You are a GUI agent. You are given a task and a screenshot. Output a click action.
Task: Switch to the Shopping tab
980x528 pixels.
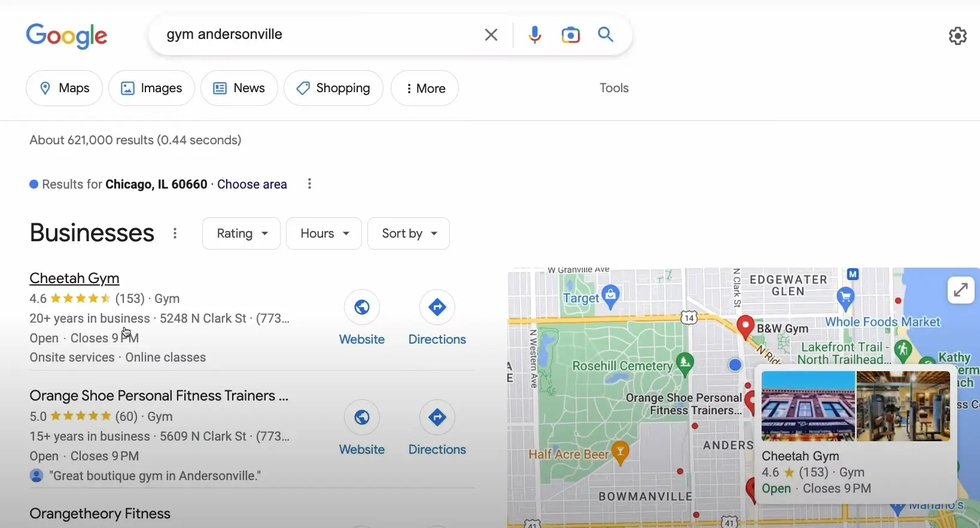point(333,88)
